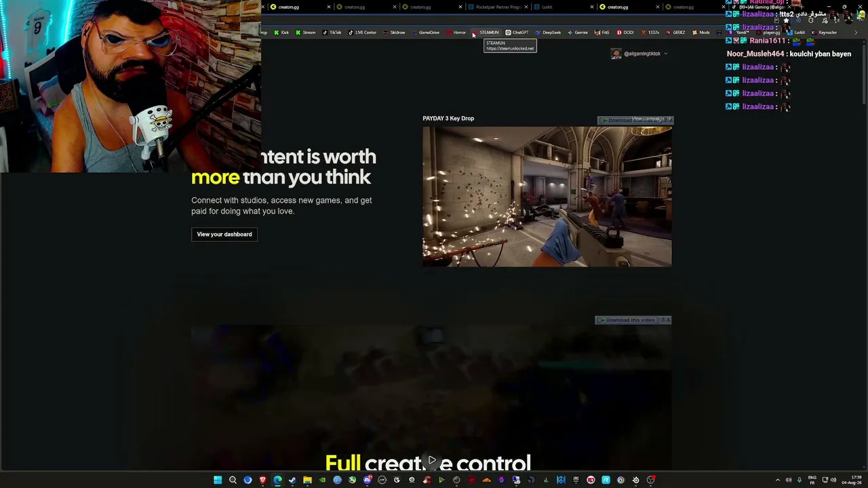Show hidden system tray icons
Viewport: 868px width, 488px height.
click(778, 480)
